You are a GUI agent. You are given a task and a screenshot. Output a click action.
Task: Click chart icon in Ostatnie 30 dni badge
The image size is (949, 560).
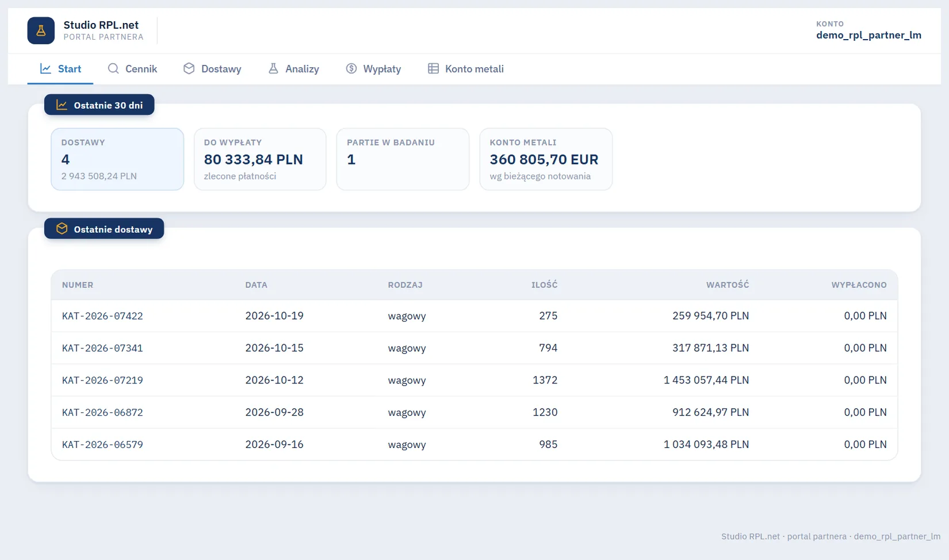(x=62, y=105)
